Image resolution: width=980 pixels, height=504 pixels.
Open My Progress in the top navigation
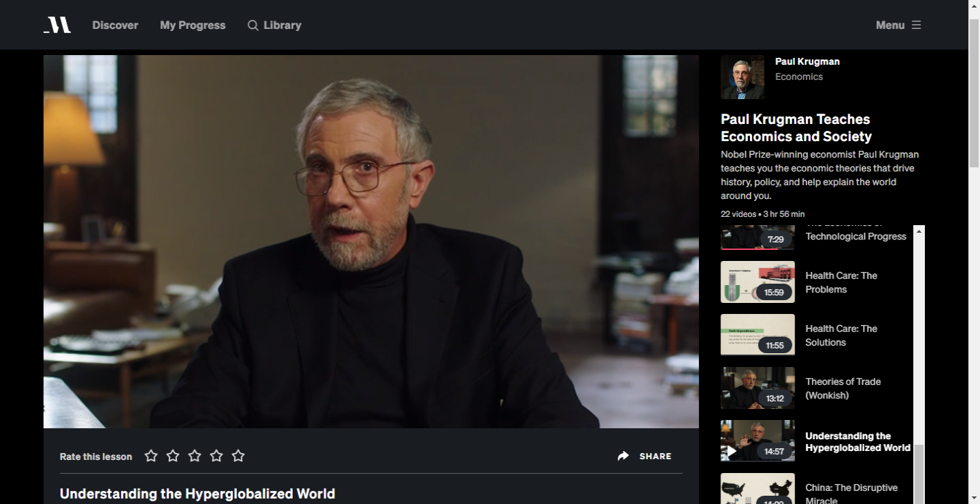tap(193, 25)
